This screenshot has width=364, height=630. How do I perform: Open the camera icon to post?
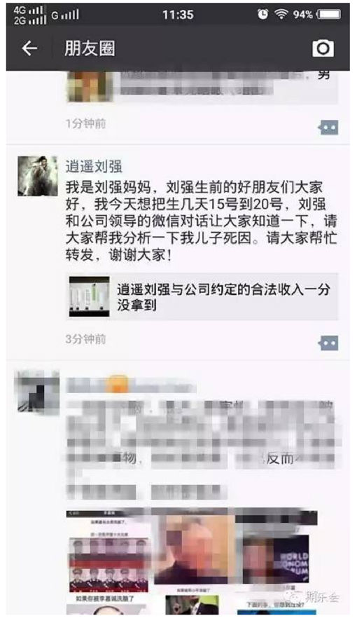coord(323,48)
